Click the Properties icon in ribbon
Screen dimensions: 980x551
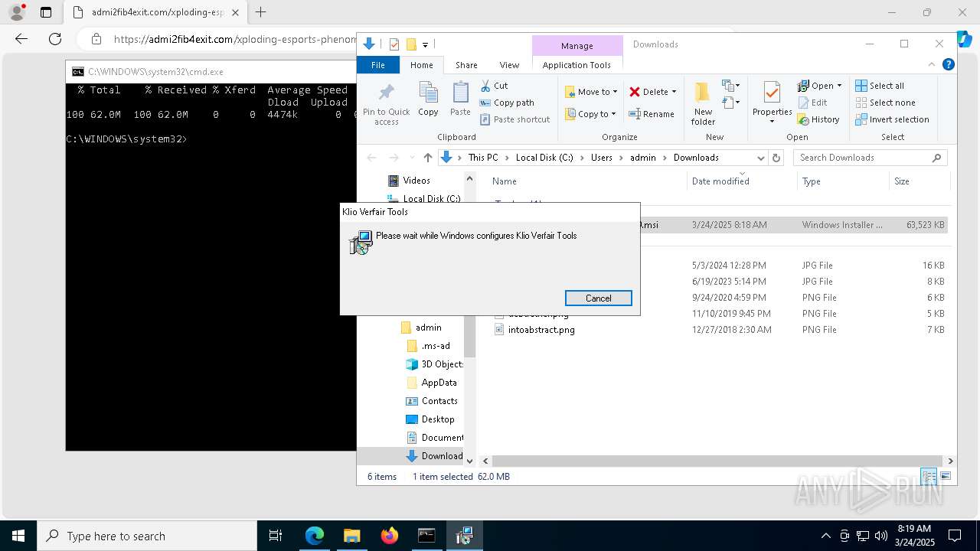coord(772,94)
